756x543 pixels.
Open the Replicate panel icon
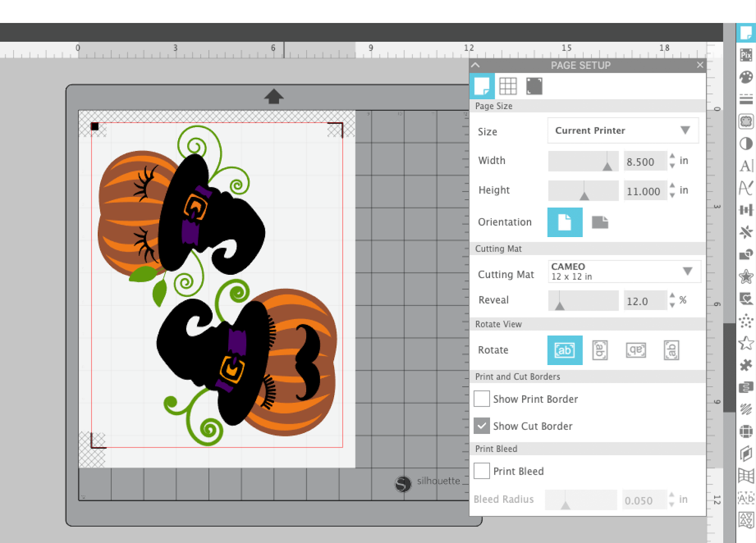[746, 232]
